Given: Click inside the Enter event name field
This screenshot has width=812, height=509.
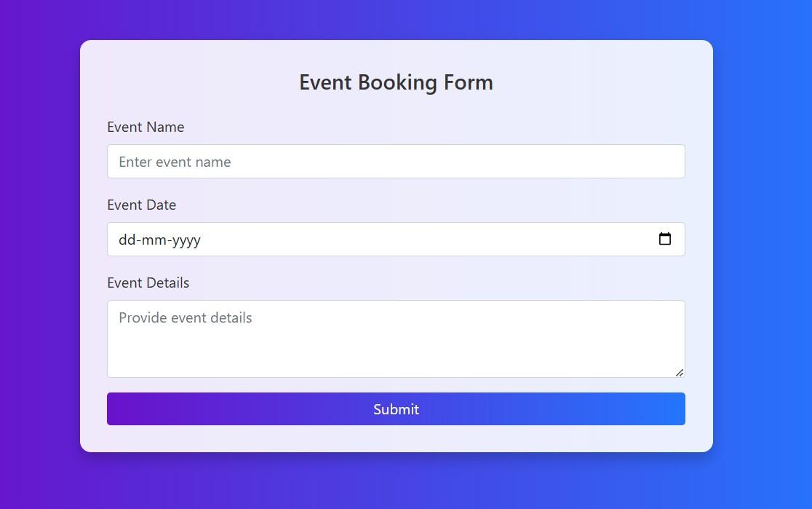Looking at the screenshot, I should [396, 161].
